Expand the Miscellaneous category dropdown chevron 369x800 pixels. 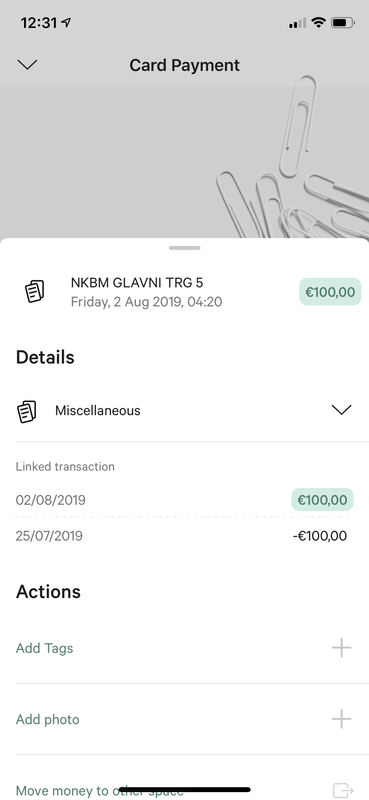pos(341,410)
